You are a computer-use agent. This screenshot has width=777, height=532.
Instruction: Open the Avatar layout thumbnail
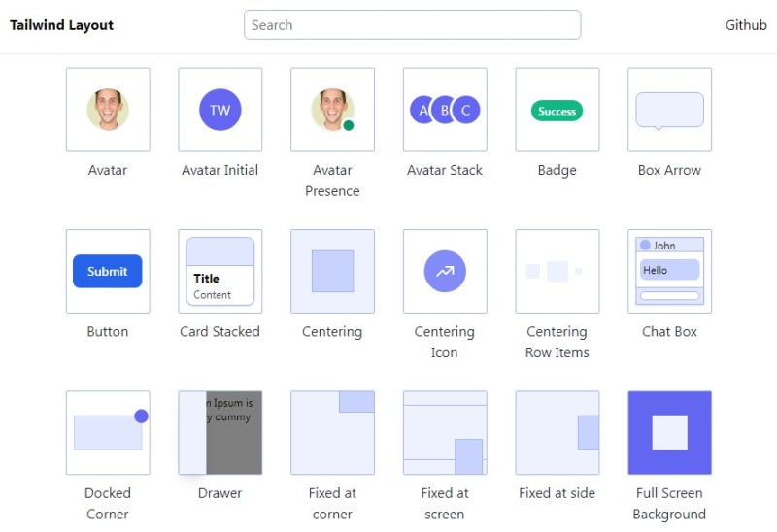click(108, 110)
